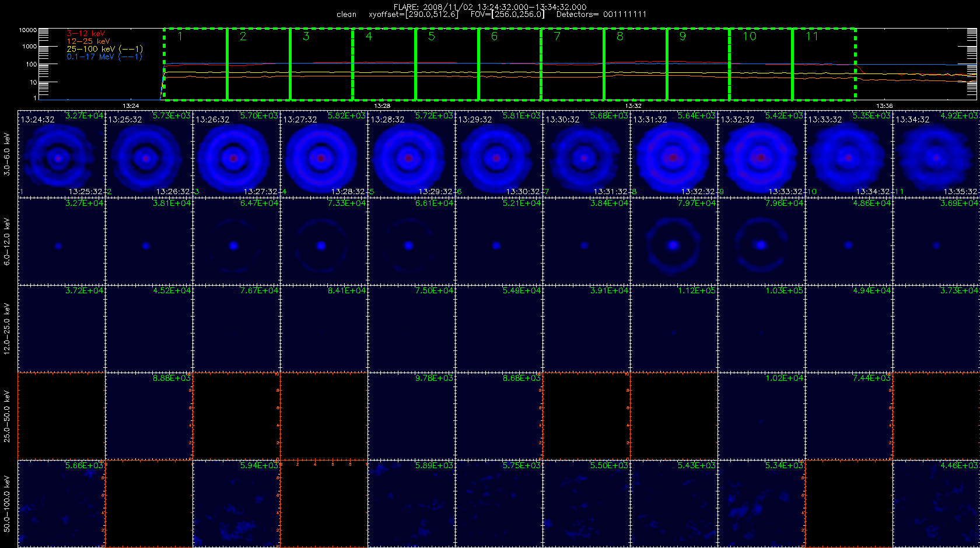Screen dimensions: 980x548
Task: Click the 13:36 time axis label
Action: (x=884, y=106)
